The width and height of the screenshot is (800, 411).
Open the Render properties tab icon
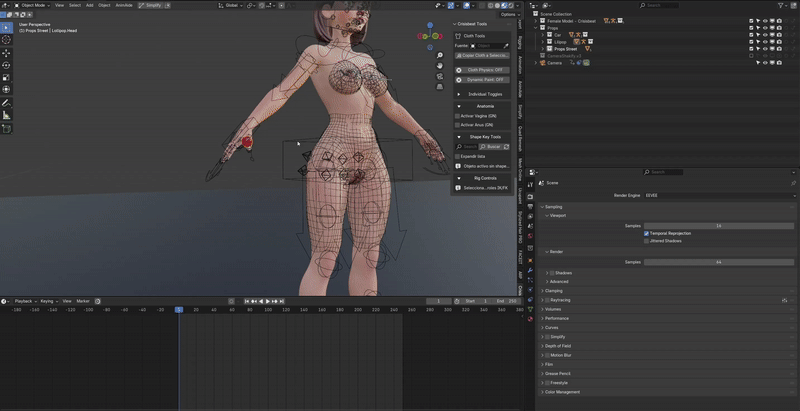click(530, 197)
